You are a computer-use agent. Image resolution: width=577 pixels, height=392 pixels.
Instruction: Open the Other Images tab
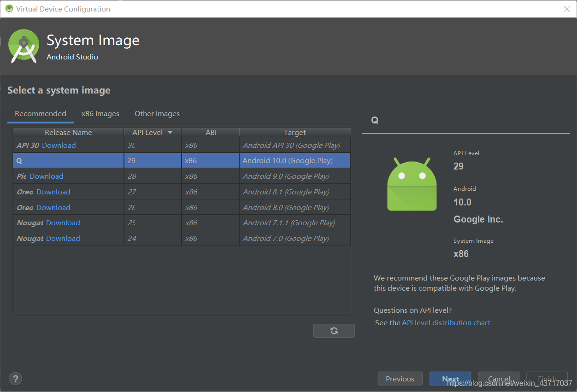[157, 114]
